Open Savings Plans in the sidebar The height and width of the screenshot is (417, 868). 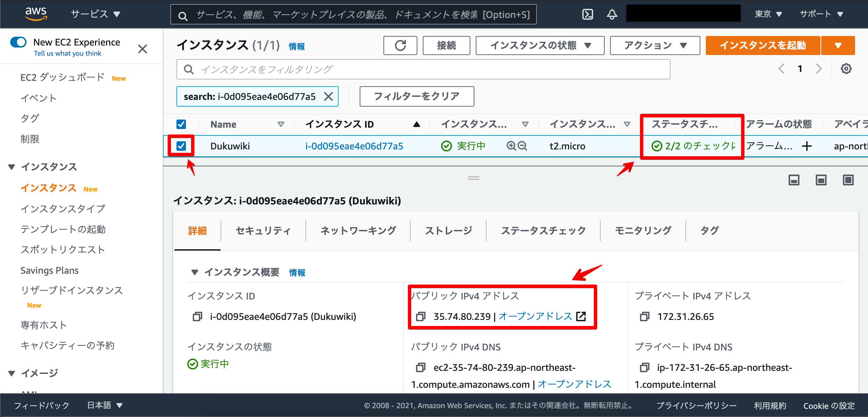pyautogui.click(x=50, y=270)
